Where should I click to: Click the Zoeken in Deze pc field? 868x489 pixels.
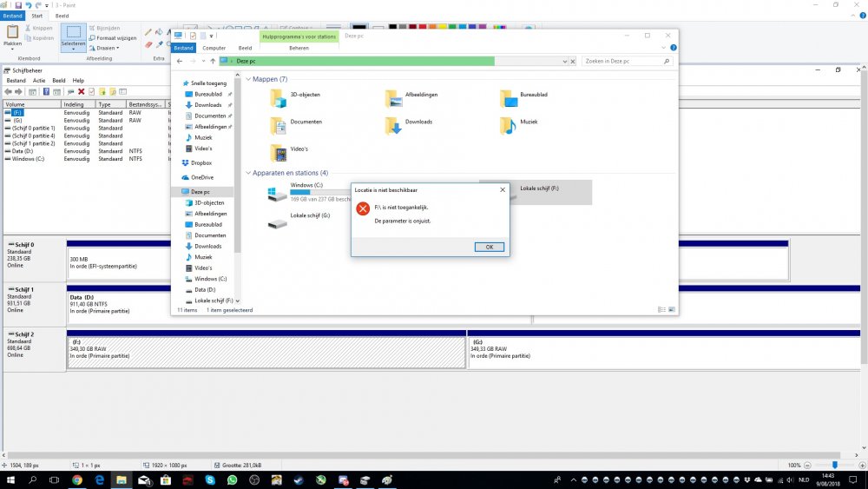click(621, 62)
